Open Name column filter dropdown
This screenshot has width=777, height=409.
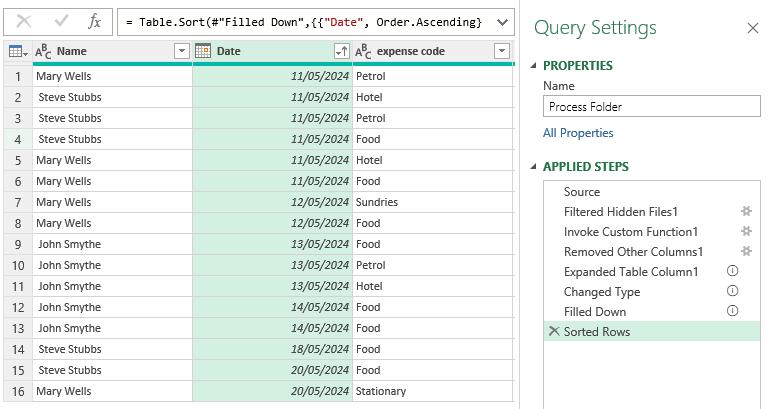[182, 51]
